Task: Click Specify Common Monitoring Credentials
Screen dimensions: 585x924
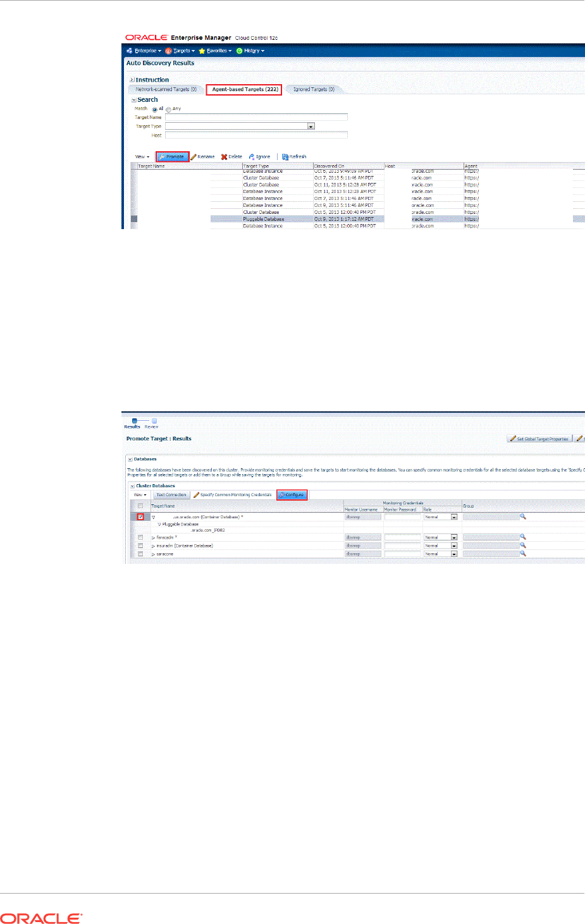Action: 233,495
